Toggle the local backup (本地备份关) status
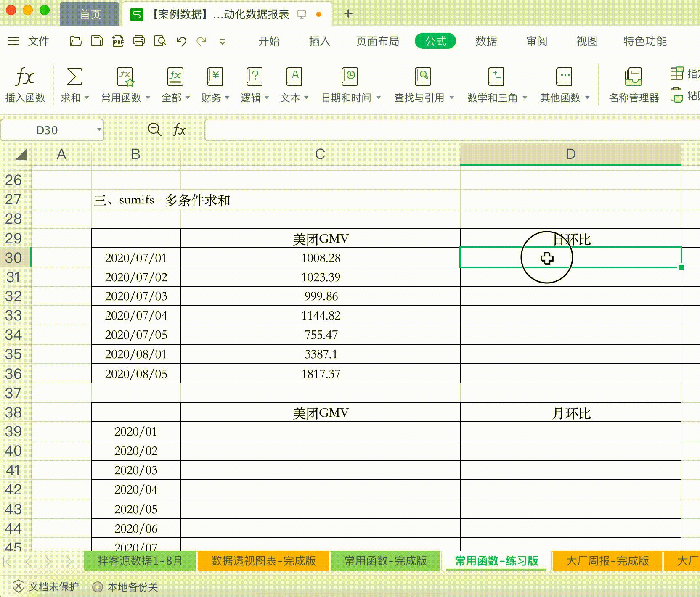Screen dimensions: 700x597 click(125, 587)
